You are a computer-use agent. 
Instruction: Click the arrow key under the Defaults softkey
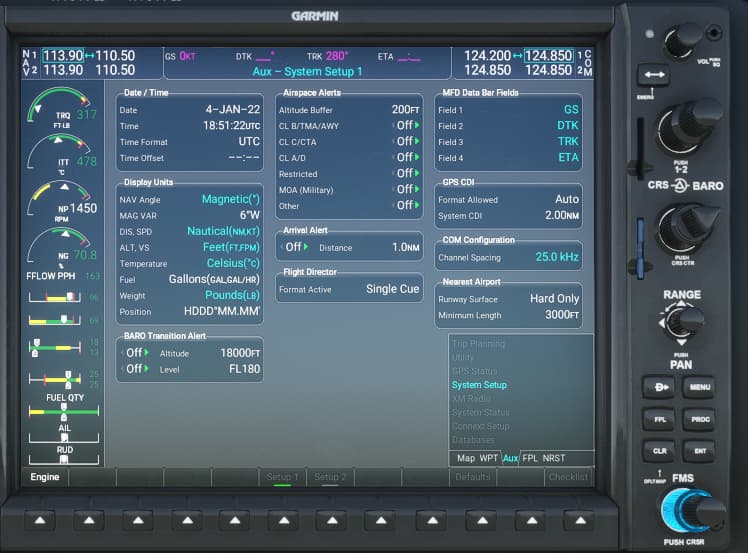[x=482, y=521]
